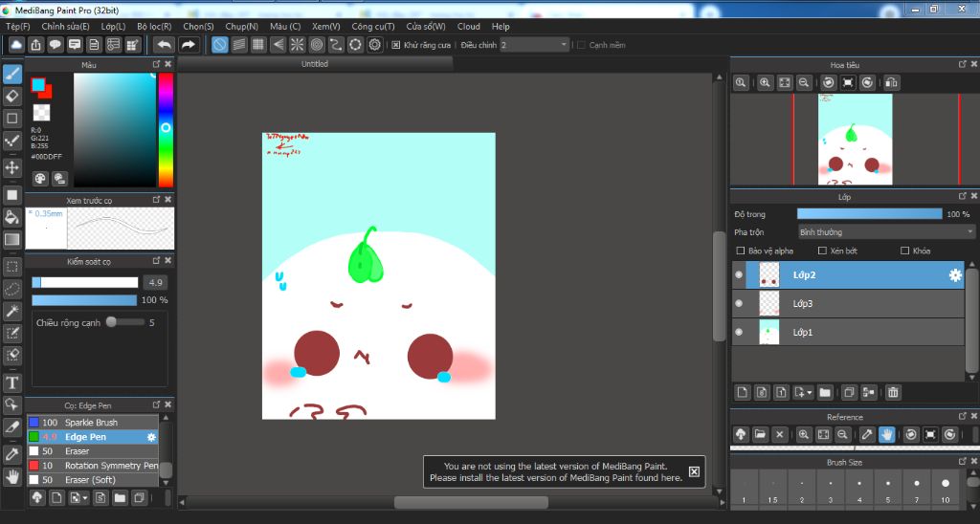Open reference image folder icon
This screenshot has height=524, width=980.
(x=760, y=434)
